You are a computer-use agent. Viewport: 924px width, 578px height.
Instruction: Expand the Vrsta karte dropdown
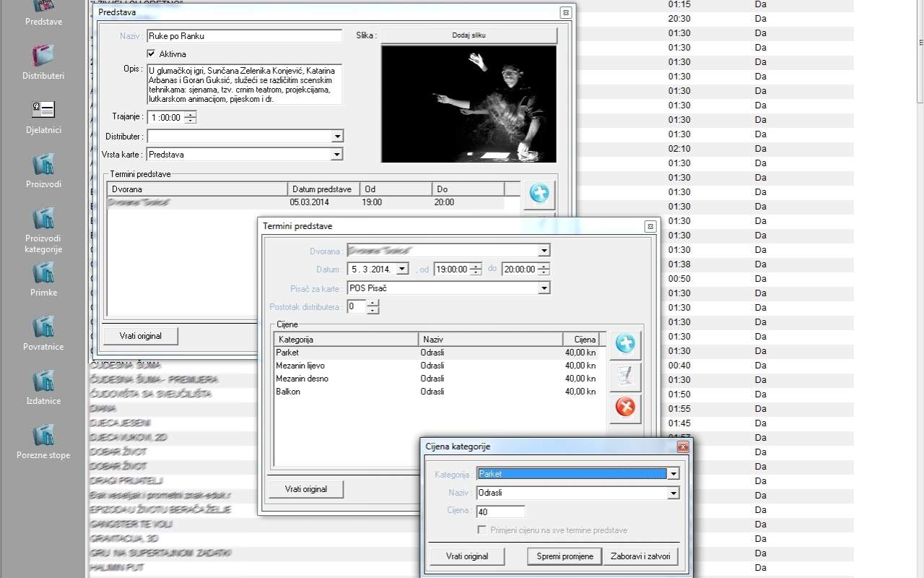[x=336, y=155]
